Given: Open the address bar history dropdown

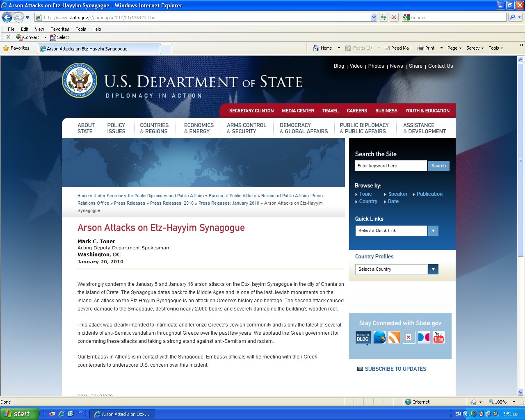Looking at the screenshot, I should tap(374, 17).
